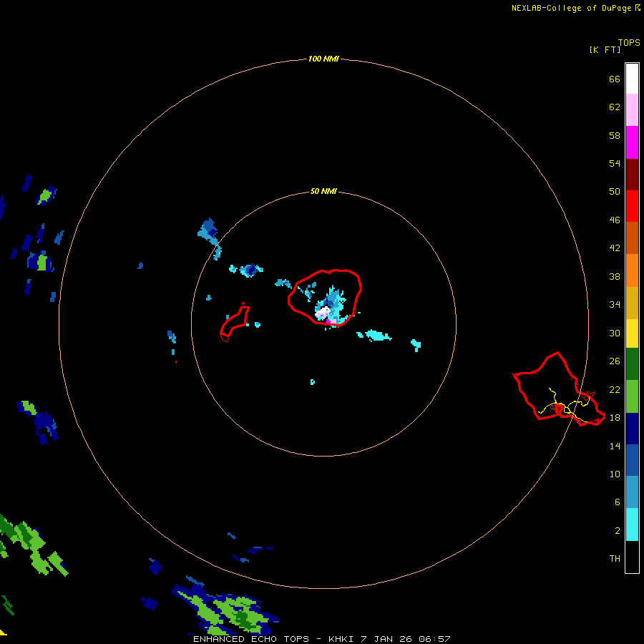Image resolution: width=644 pixels, height=644 pixels.
Task: Click the dark green swatch near 26
Action: [632, 364]
